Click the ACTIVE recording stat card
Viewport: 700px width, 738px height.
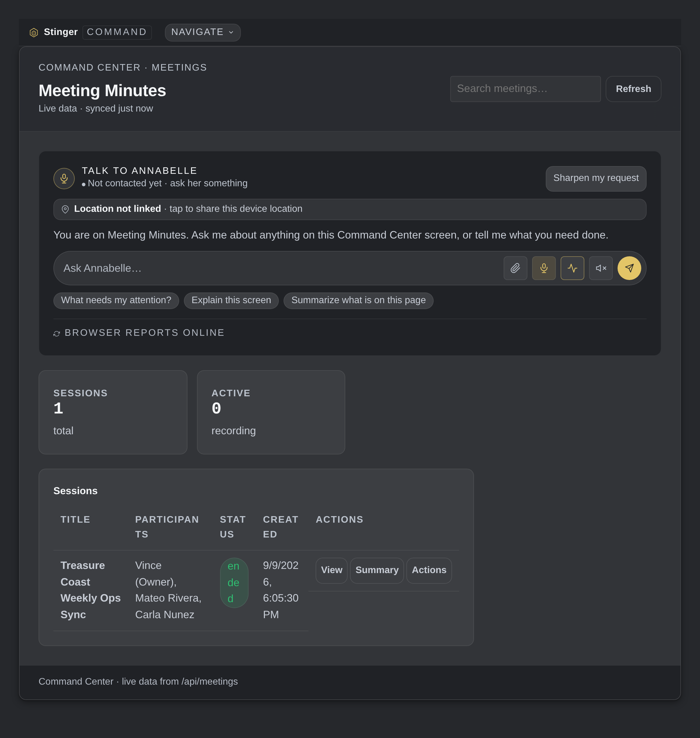(271, 412)
